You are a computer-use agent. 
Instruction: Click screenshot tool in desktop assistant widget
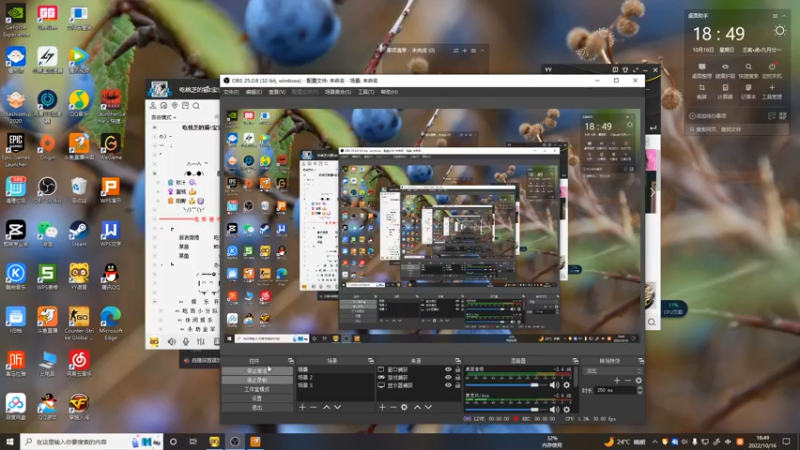[702, 91]
